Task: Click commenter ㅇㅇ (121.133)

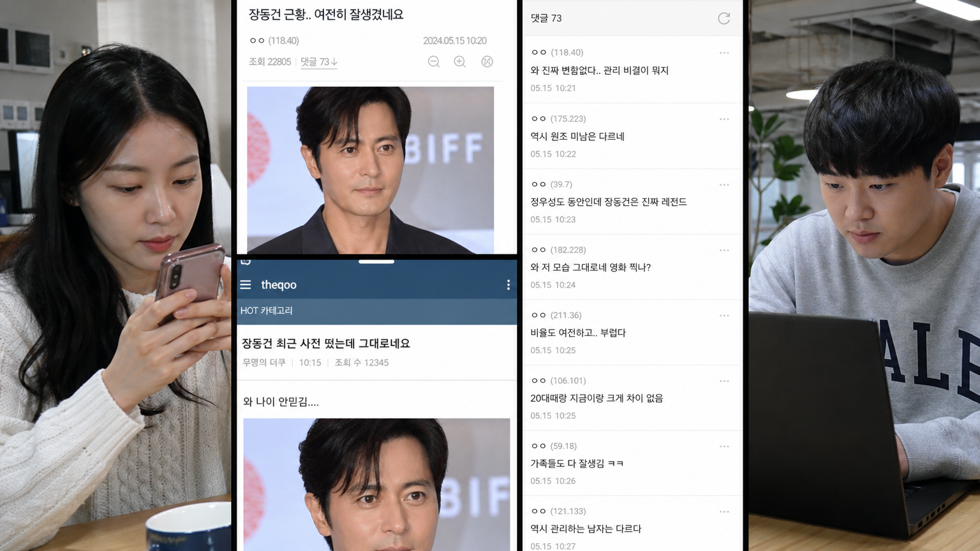Action: click(558, 511)
